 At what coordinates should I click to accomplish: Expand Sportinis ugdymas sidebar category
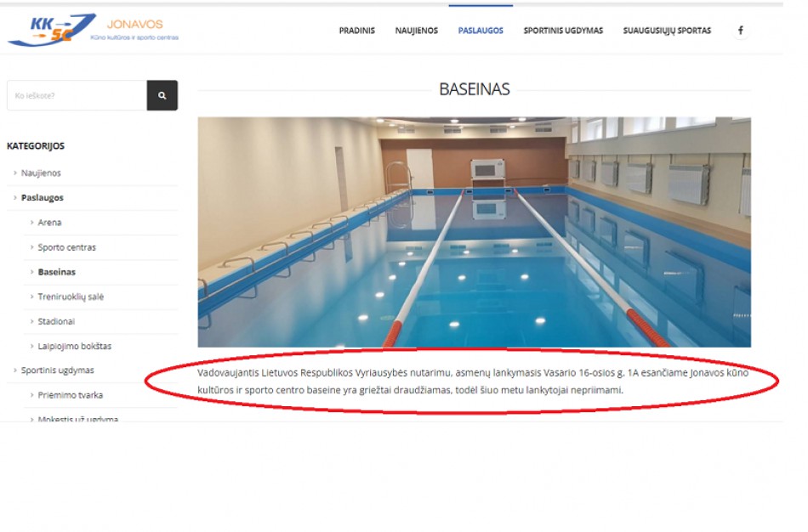click(x=57, y=371)
